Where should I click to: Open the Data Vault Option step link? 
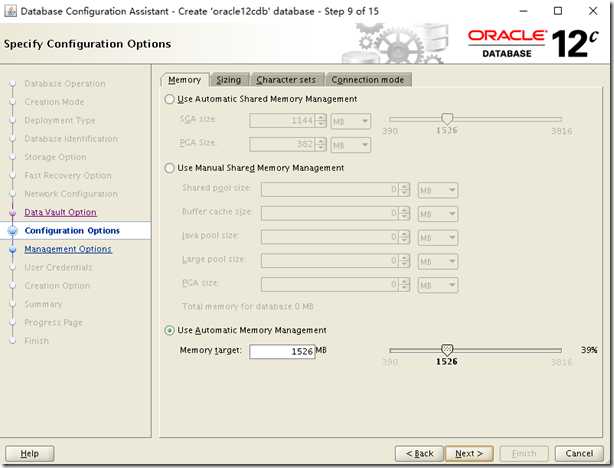[60, 212]
